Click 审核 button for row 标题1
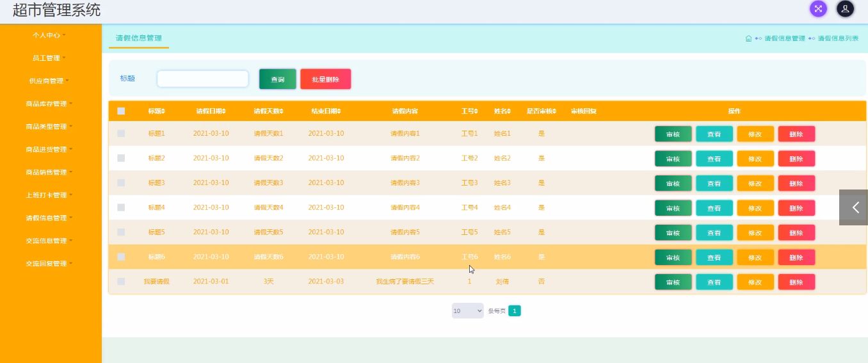This screenshot has height=363, width=868. click(x=673, y=134)
